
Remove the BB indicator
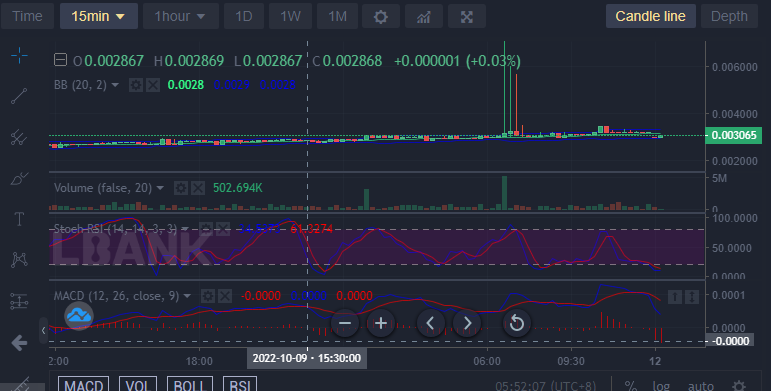[153, 85]
